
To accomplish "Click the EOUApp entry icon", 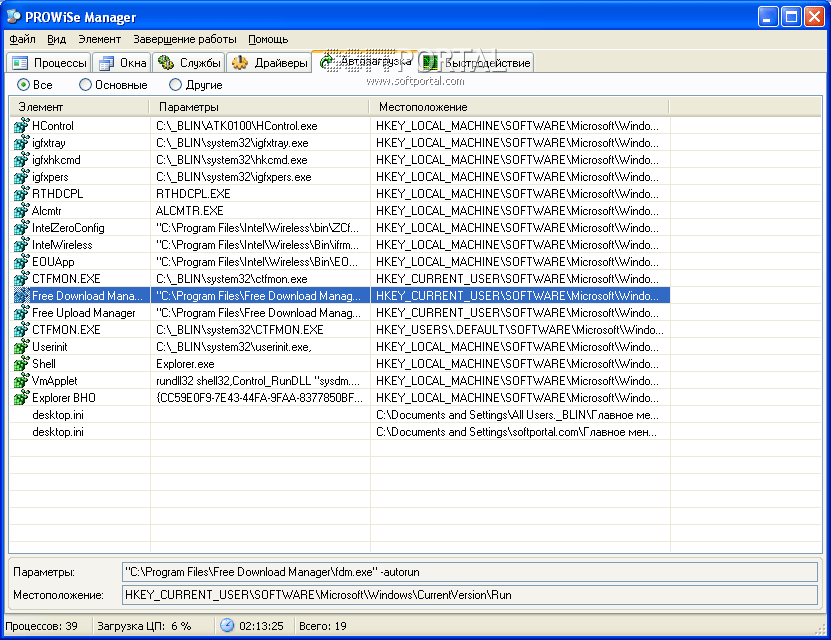I will 21,262.
